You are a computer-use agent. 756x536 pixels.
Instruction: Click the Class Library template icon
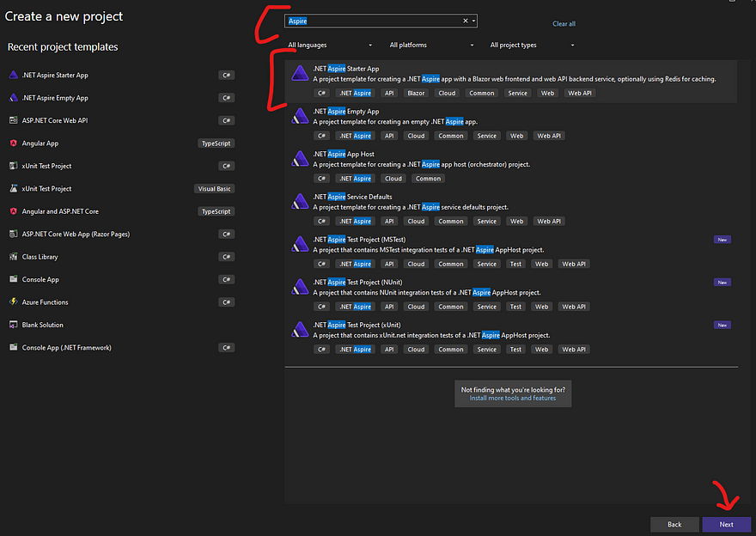14,257
